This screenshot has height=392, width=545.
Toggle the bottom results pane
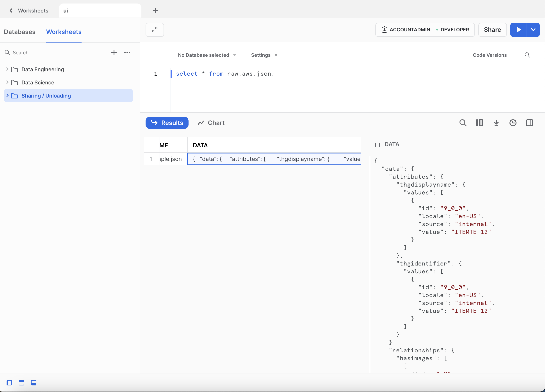(x=34, y=383)
